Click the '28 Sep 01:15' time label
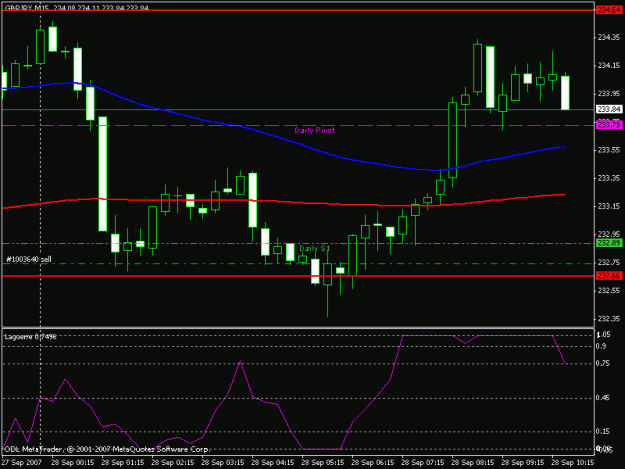The width and height of the screenshot is (625, 469). pos(123,463)
